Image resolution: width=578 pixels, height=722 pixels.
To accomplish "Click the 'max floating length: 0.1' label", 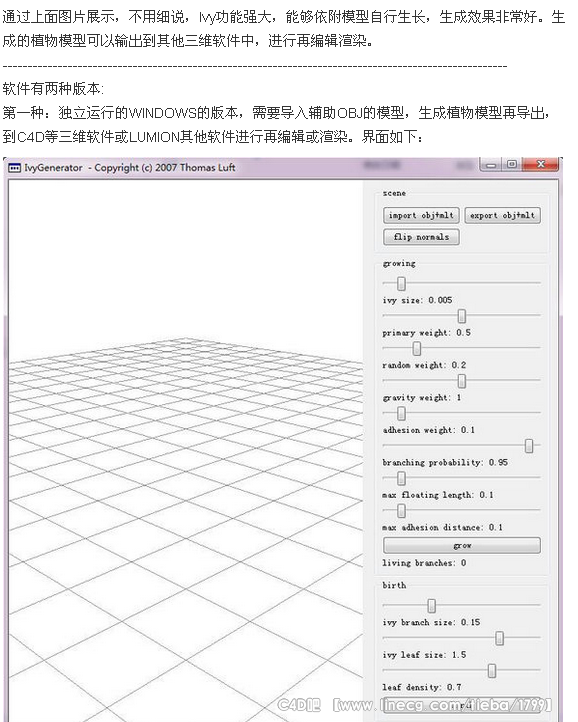I will click(x=438, y=495).
